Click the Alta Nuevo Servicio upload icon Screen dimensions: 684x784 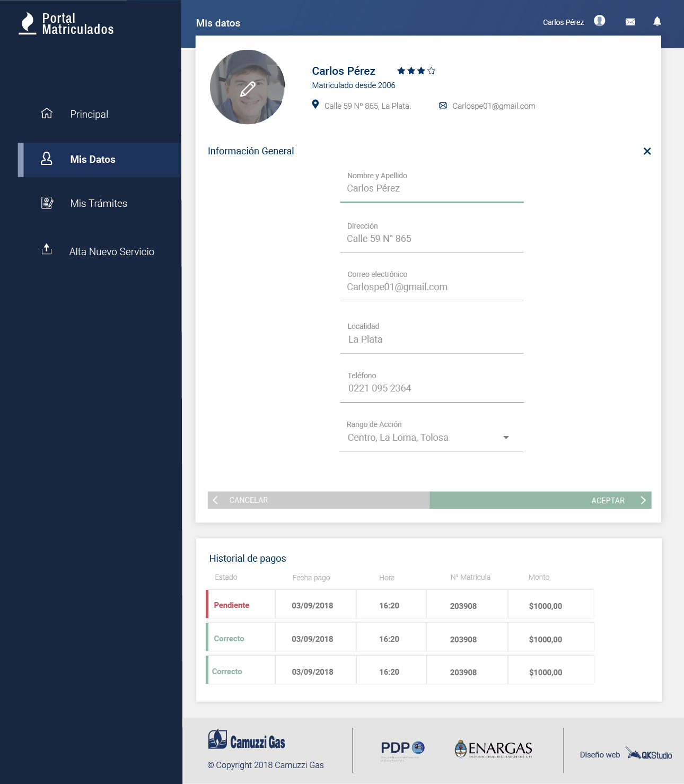(47, 249)
